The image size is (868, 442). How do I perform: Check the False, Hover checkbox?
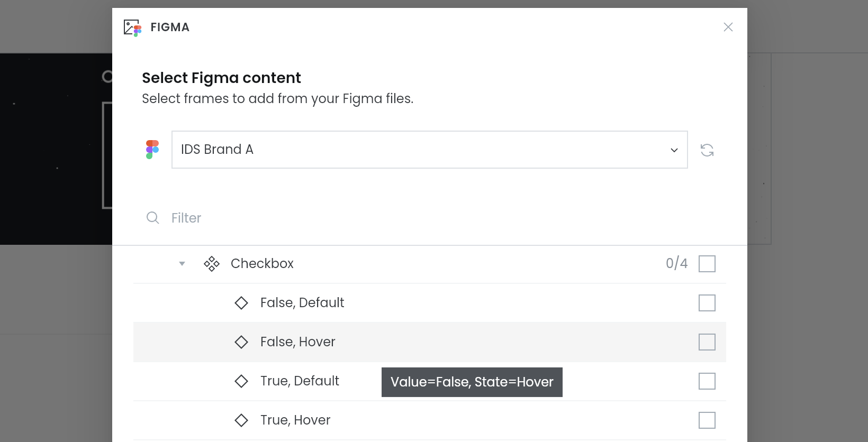[707, 342]
